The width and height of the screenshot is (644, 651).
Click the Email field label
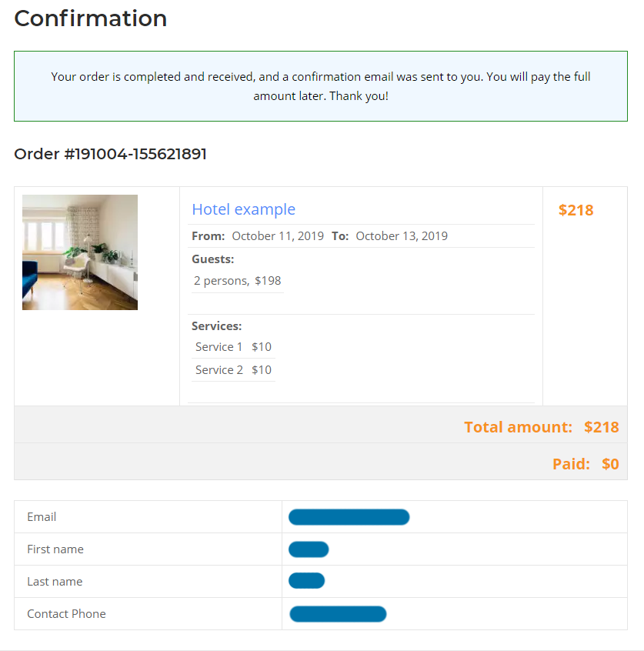tap(42, 517)
